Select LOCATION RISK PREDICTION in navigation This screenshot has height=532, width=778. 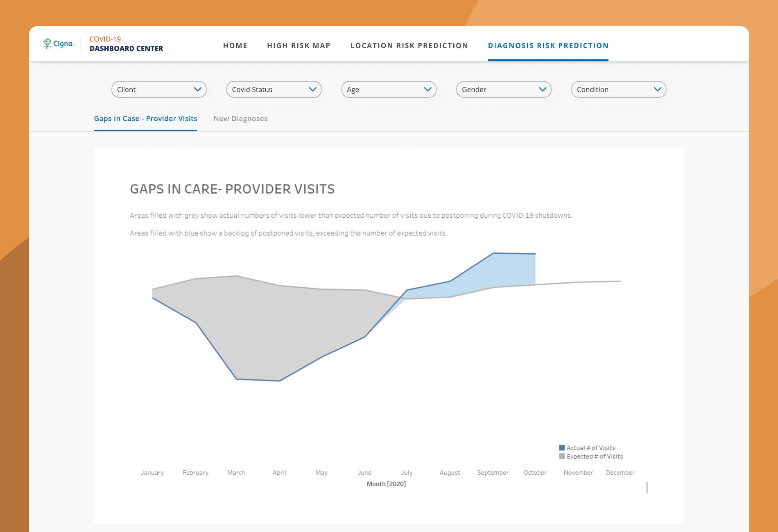pos(409,45)
